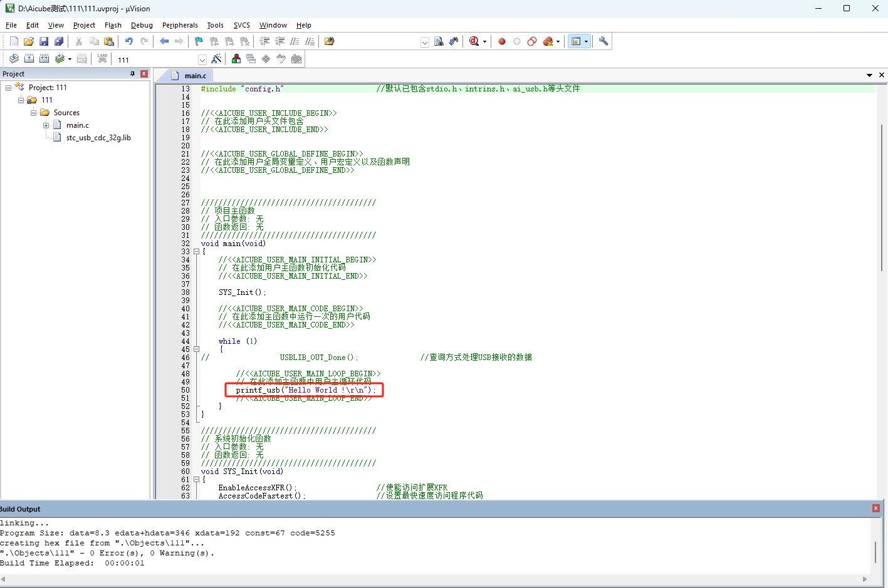
Task: Open Options for Target magic wand
Action: click(217, 59)
